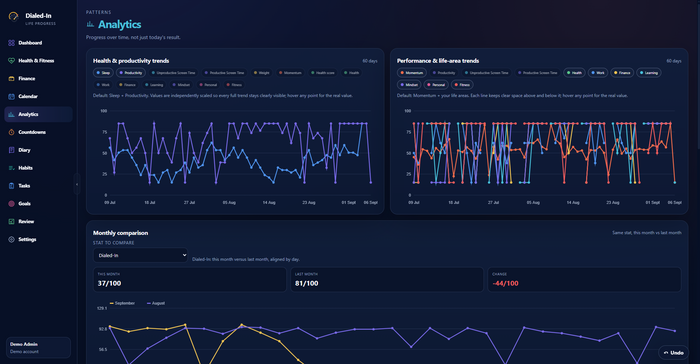Click the August legend entry
Image resolution: width=700 pixels, height=364 pixels.
155,303
